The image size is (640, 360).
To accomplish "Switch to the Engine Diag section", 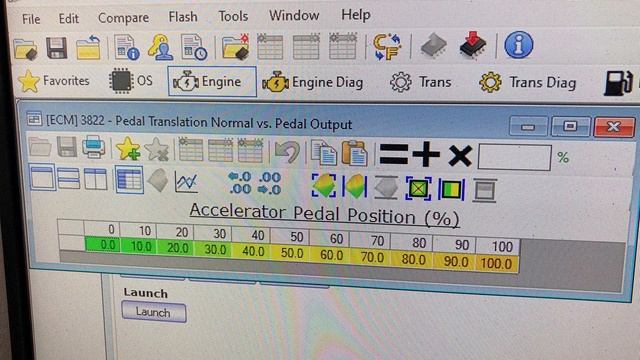I will (x=313, y=82).
